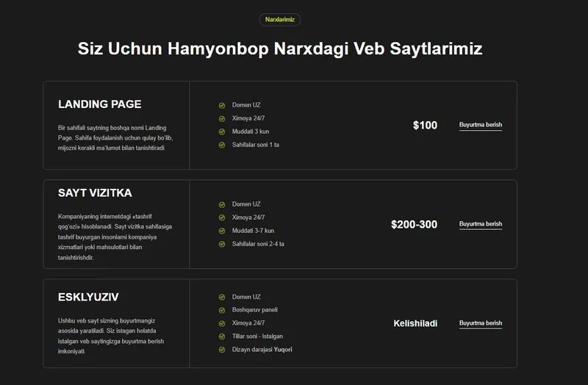Click checkmark icon beside Muddati 3 kun
This screenshot has height=385, width=588.
click(x=222, y=132)
